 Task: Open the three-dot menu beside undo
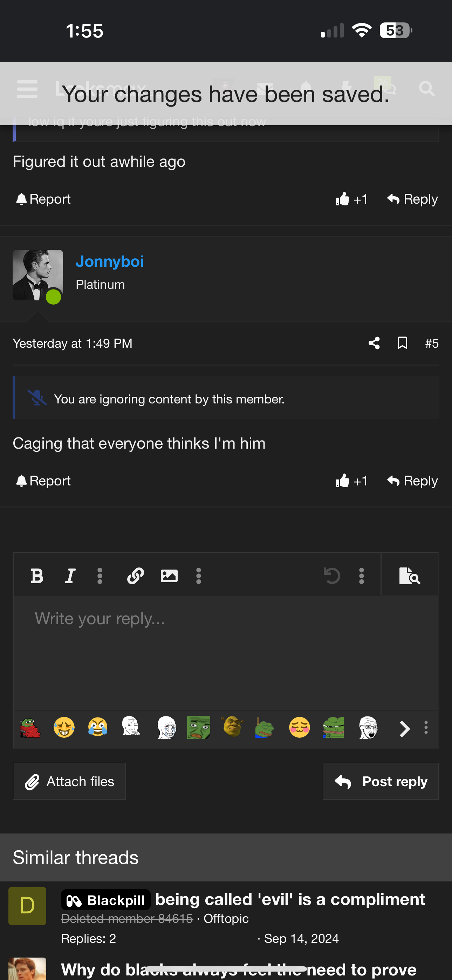pyautogui.click(x=362, y=576)
